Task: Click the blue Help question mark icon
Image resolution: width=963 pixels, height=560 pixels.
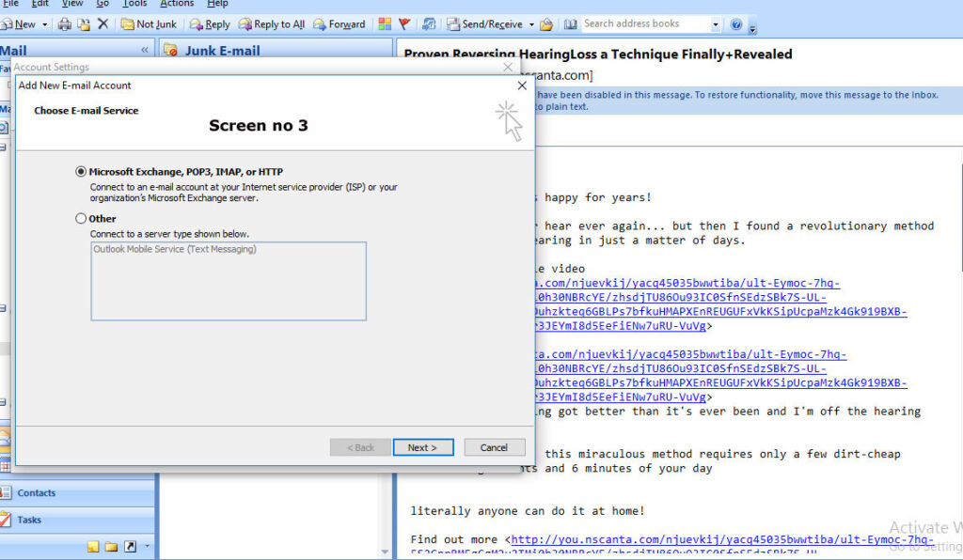Action: 736,24
